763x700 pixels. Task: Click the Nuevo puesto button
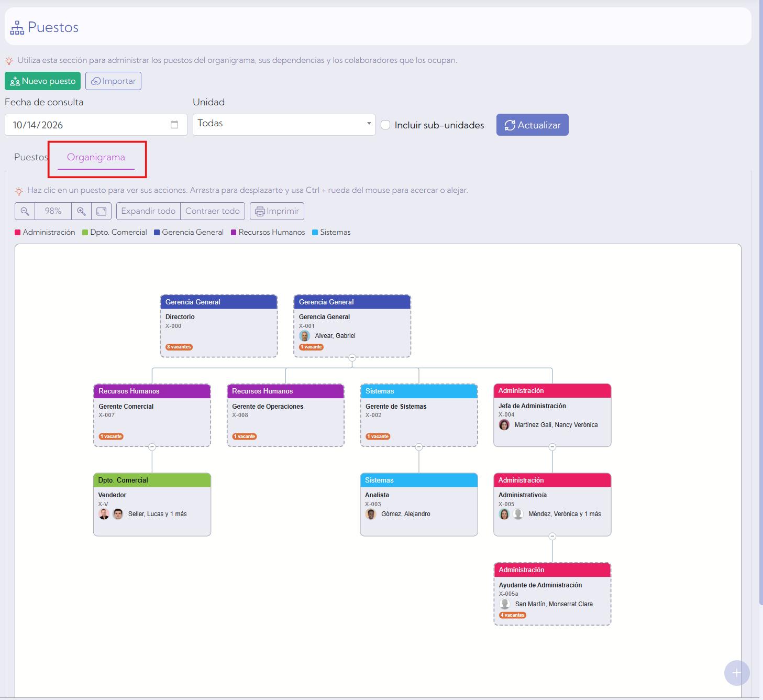coord(43,81)
